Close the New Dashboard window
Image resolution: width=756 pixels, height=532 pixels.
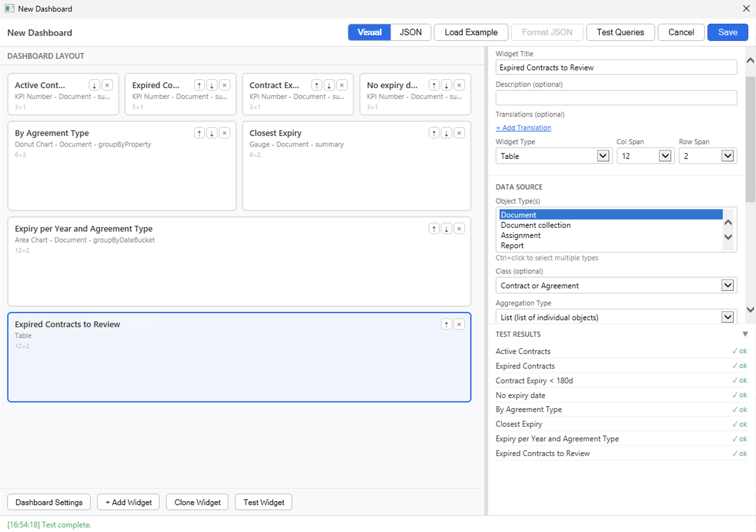pyautogui.click(x=746, y=9)
